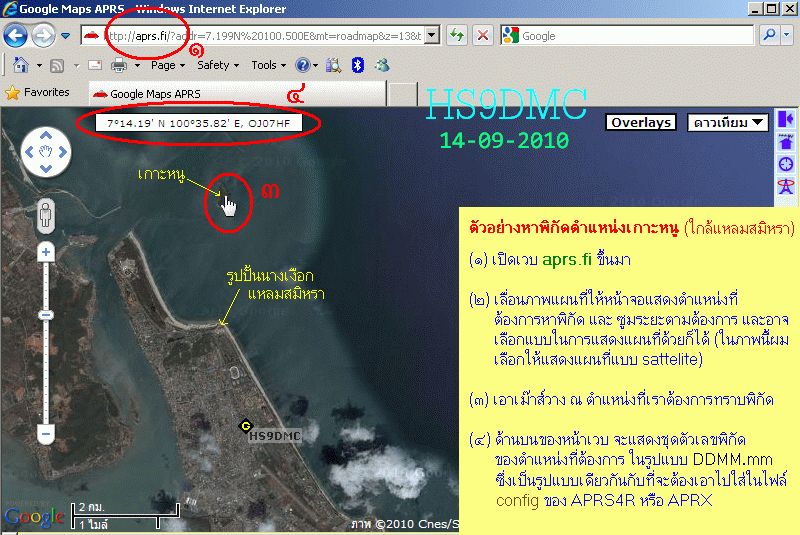Pan map left with the left arrow

pyautogui.click(x=29, y=151)
